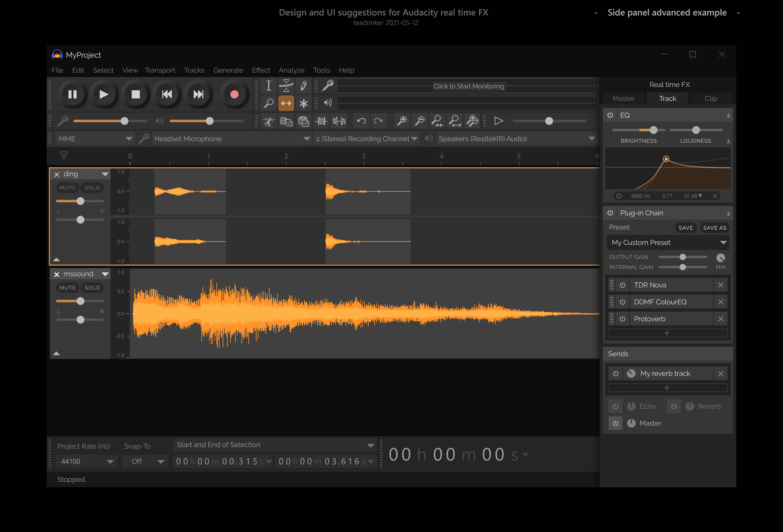Click the record meter microphone icon
783x532 pixels.
pos(327,86)
